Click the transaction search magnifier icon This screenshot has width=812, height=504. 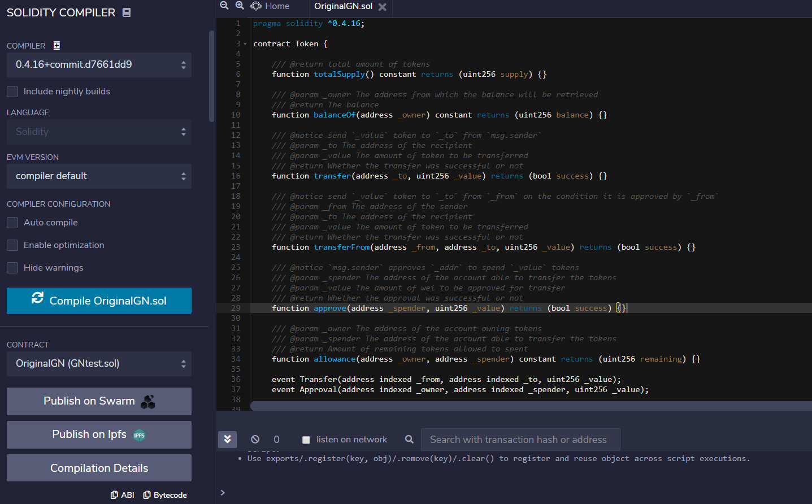click(409, 439)
